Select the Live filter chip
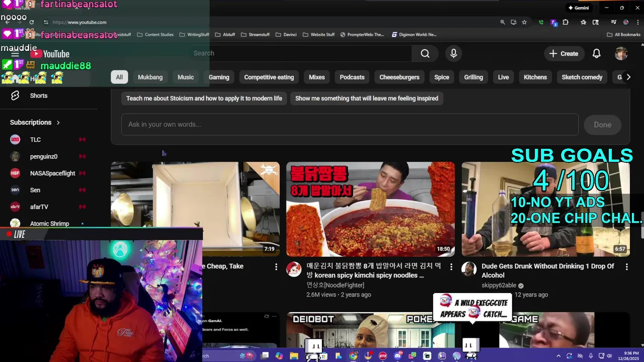 [x=503, y=77]
